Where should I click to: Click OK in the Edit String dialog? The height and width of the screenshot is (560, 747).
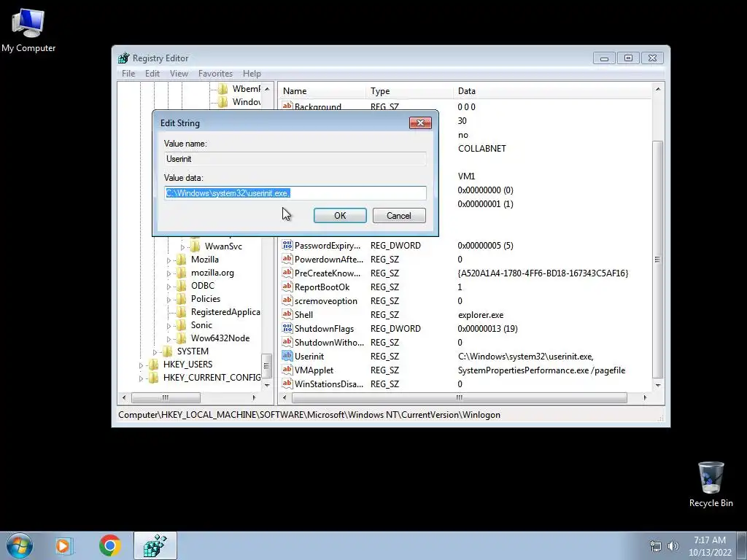point(340,215)
